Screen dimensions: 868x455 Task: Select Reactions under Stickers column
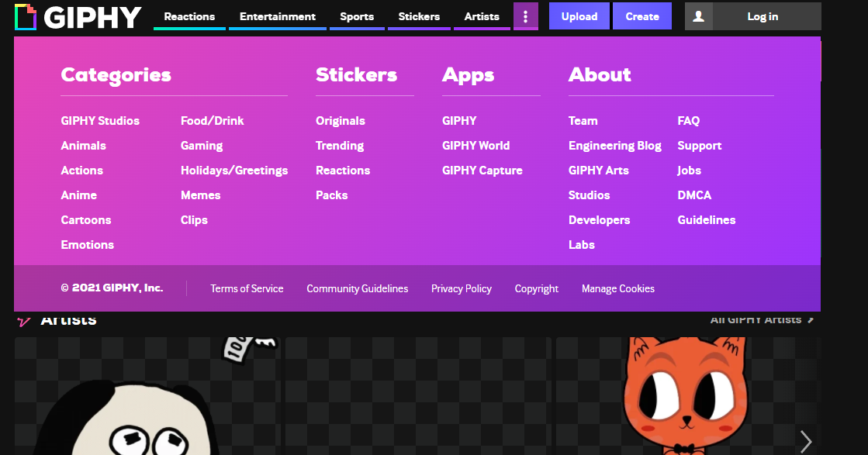pos(343,171)
